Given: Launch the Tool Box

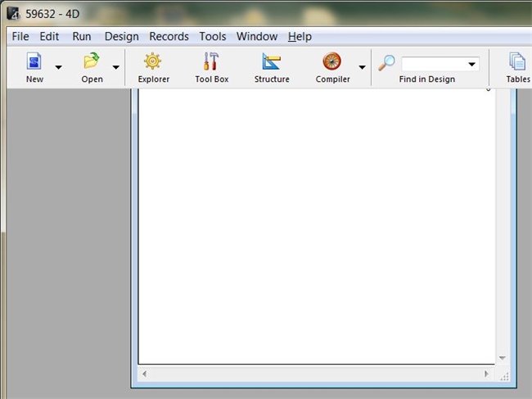Looking at the screenshot, I should [x=211, y=62].
